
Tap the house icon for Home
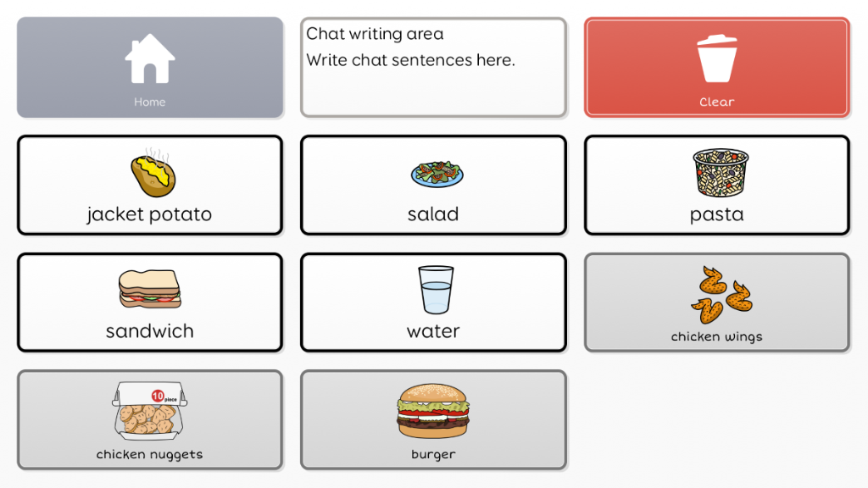point(150,58)
